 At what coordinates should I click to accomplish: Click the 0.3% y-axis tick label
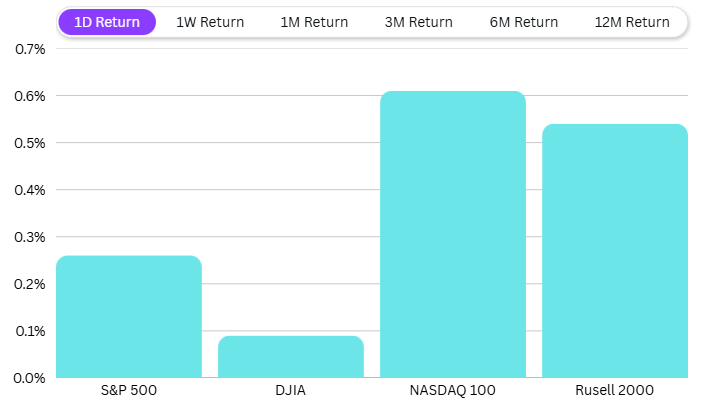pos(27,237)
